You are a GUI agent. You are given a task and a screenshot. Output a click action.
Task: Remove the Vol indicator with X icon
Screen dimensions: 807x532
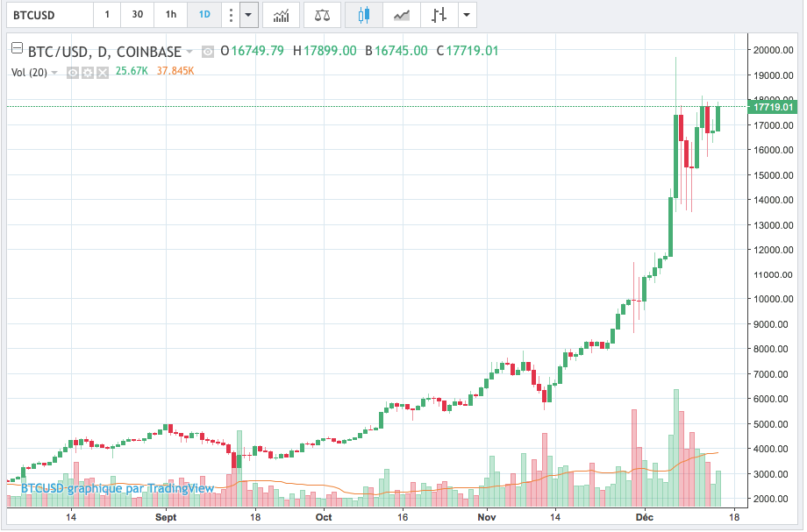pos(103,73)
